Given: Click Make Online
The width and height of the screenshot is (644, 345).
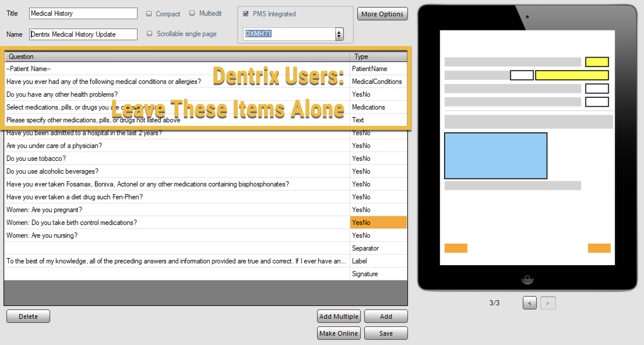Looking at the screenshot, I should pos(339,333).
